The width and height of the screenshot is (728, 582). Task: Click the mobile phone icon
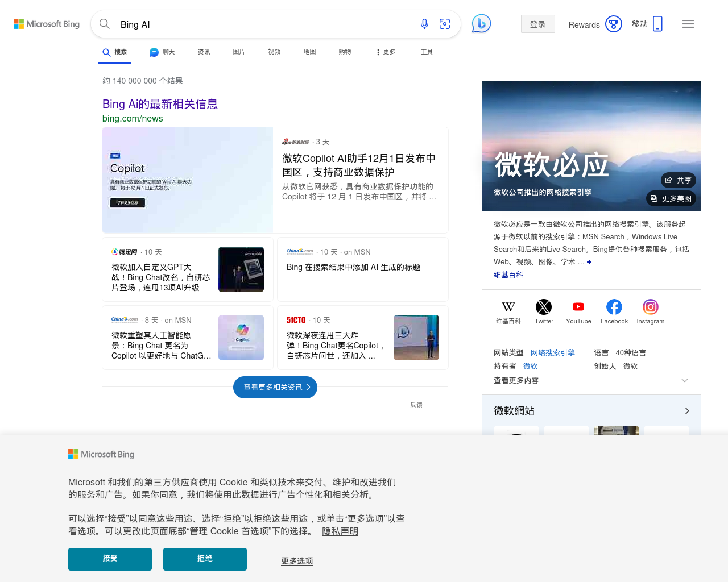point(658,24)
